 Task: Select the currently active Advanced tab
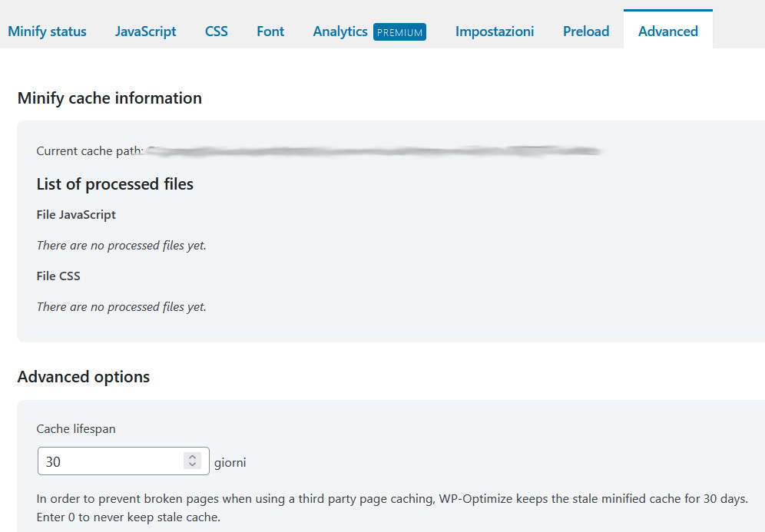tap(667, 31)
